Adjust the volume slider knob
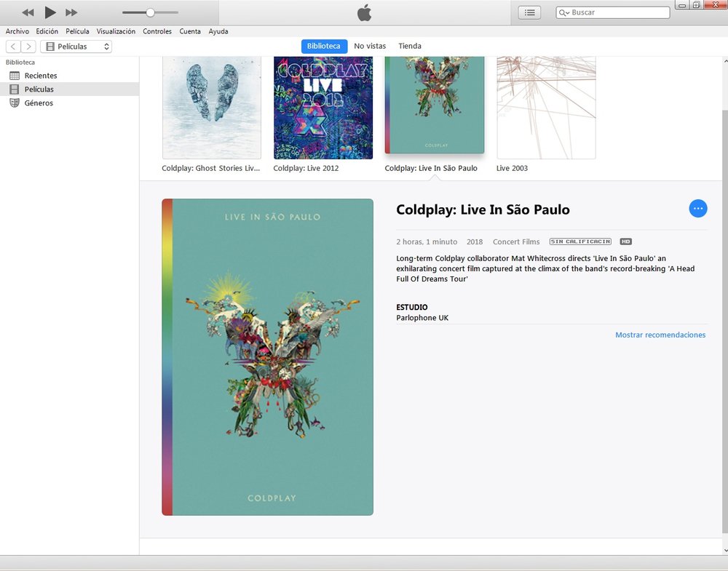This screenshot has height=571, width=728. point(150,12)
